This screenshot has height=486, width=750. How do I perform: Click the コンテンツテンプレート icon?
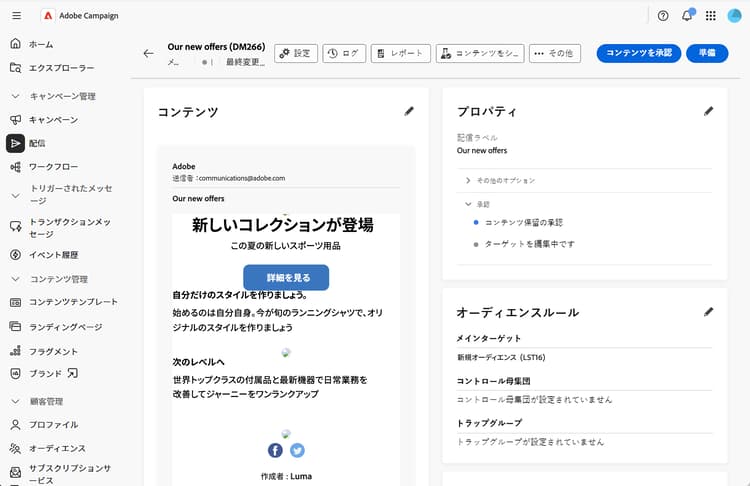click(x=15, y=302)
